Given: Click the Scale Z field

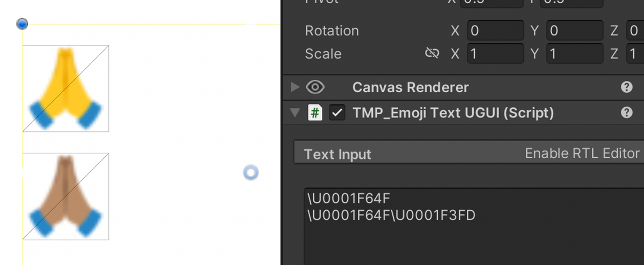Looking at the screenshot, I should tap(635, 54).
